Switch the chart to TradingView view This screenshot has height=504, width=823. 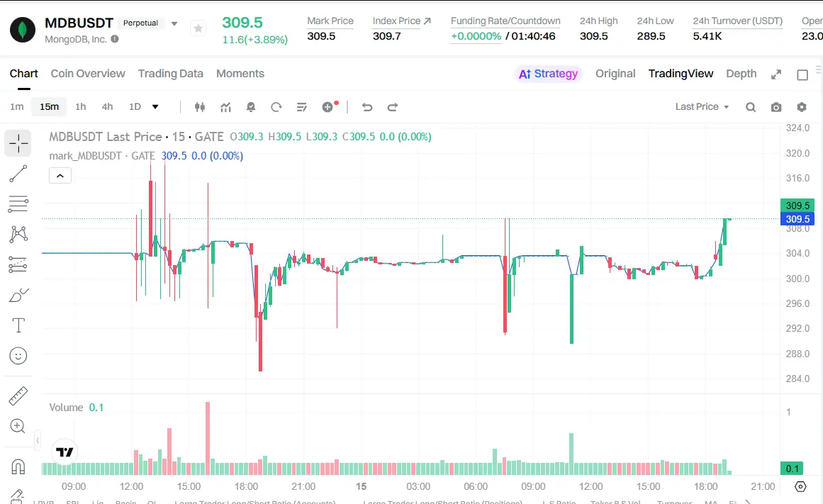[681, 74]
